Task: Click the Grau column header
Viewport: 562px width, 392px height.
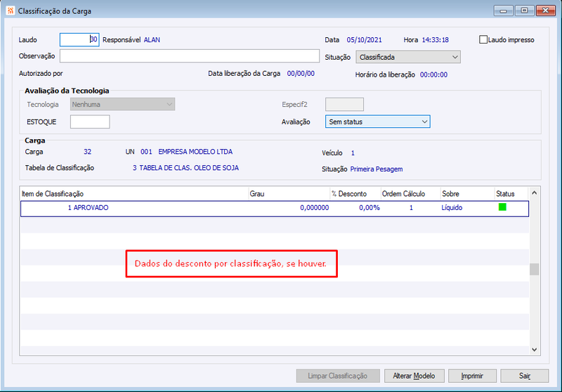Action: [289, 194]
